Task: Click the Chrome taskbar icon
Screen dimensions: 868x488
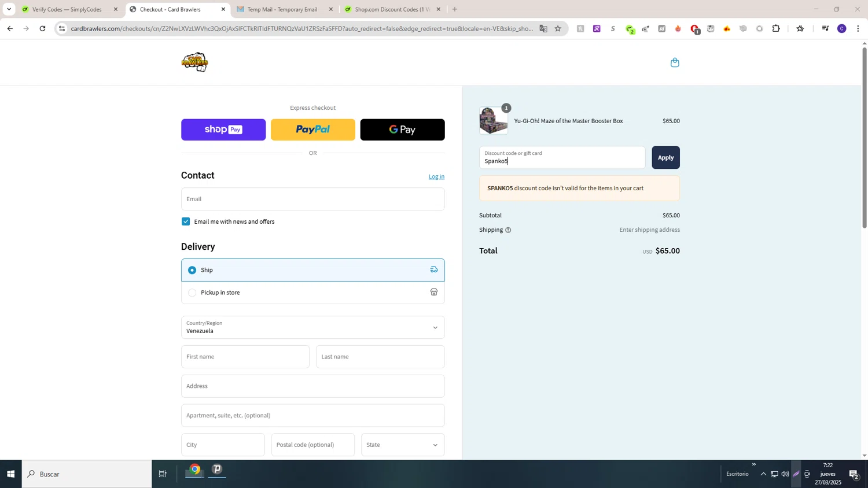Action: [195, 470]
